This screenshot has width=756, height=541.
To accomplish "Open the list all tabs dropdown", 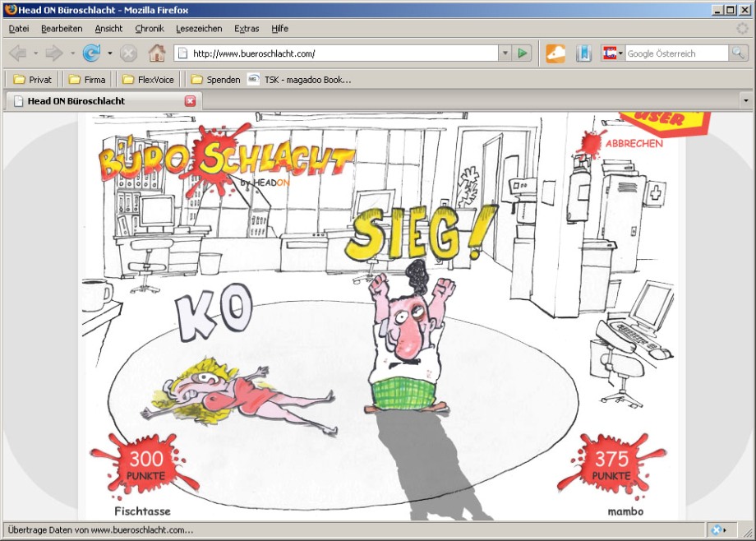I will 745,101.
